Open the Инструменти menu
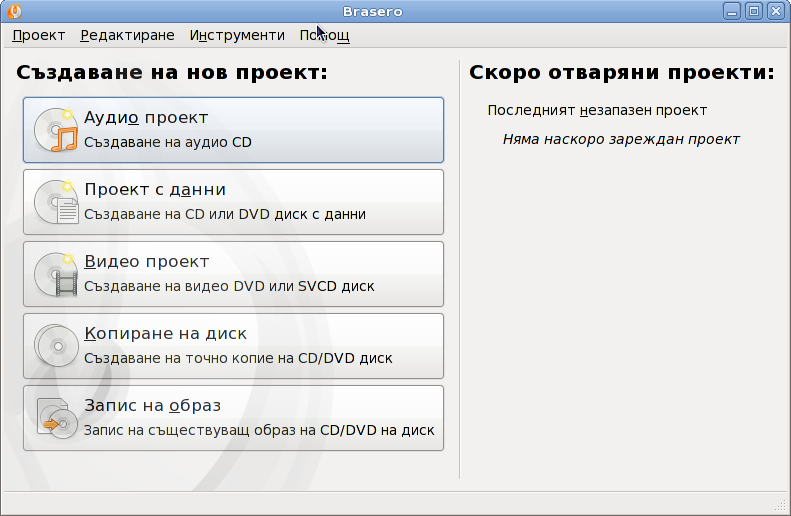791x516 pixels. (x=237, y=35)
